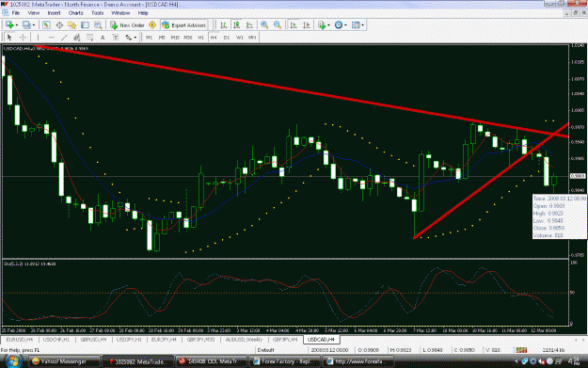Open the New Chart dropdown arrow
588x368 pixels.
[x=17, y=25]
